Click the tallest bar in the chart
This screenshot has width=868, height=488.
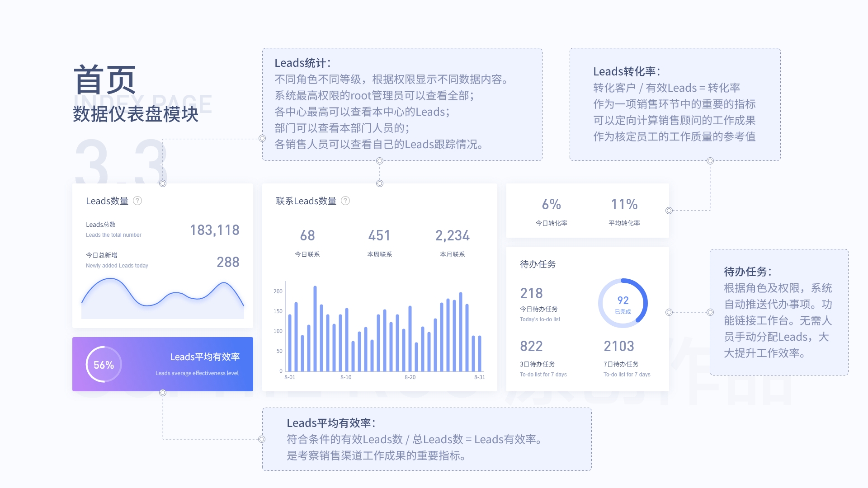[315, 328]
